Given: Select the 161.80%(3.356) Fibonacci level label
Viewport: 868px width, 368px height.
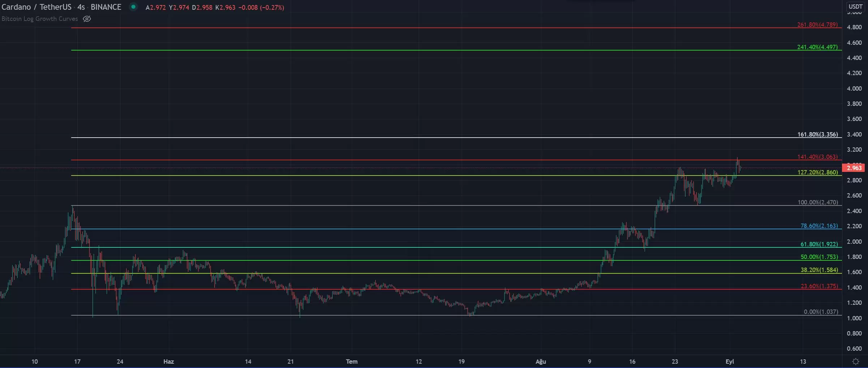Looking at the screenshot, I should [x=817, y=134].
